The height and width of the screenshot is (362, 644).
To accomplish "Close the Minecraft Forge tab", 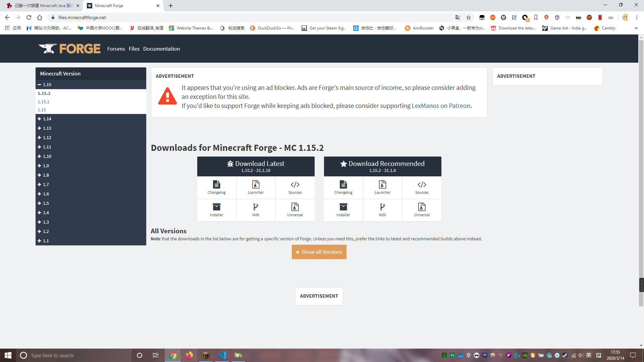I will click(158, 6).
